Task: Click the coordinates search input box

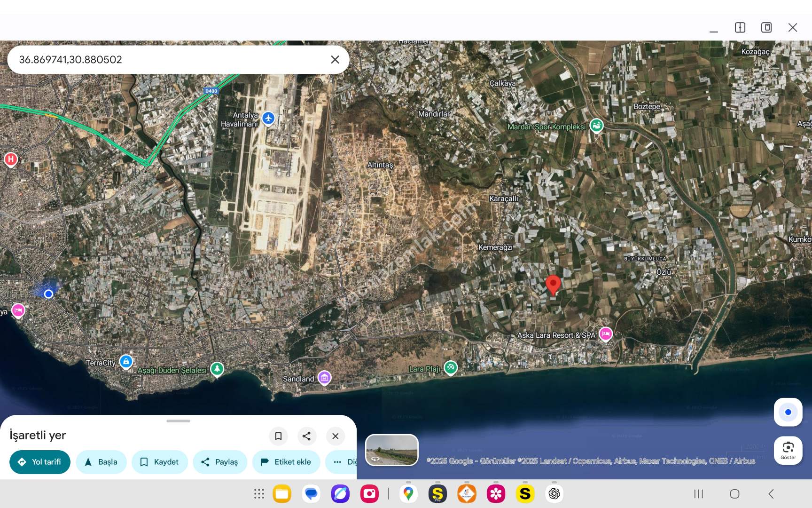Action: pos(169,60)
